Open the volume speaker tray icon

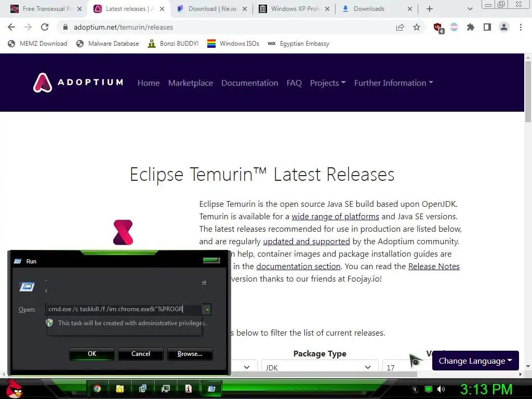pyautogui.click(x=441, y=389)
